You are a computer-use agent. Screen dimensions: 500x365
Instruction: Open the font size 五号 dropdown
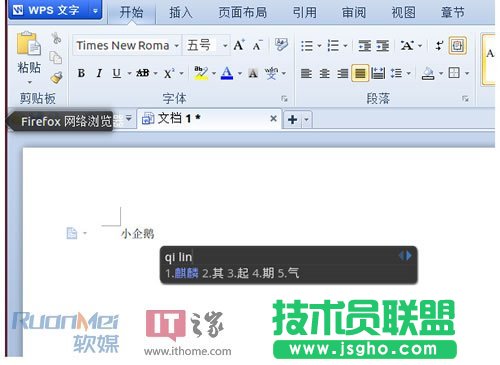(225, 46)
